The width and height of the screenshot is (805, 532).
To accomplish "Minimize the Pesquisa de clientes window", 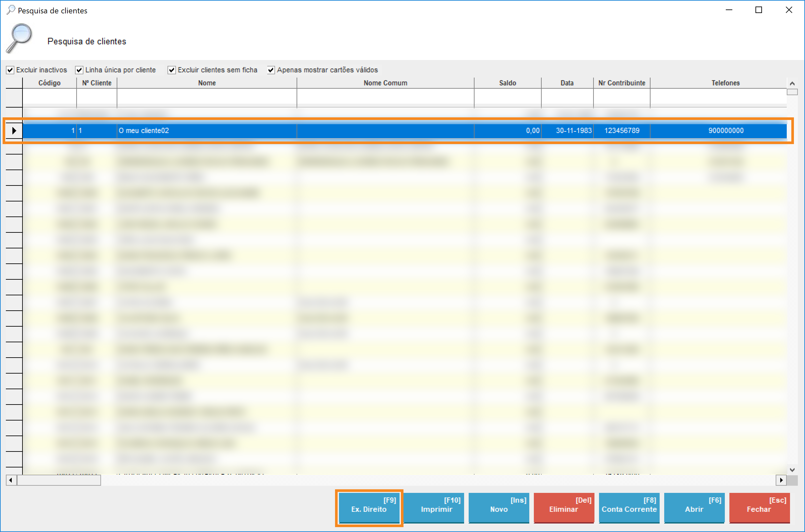I will (x=729, y=10).
